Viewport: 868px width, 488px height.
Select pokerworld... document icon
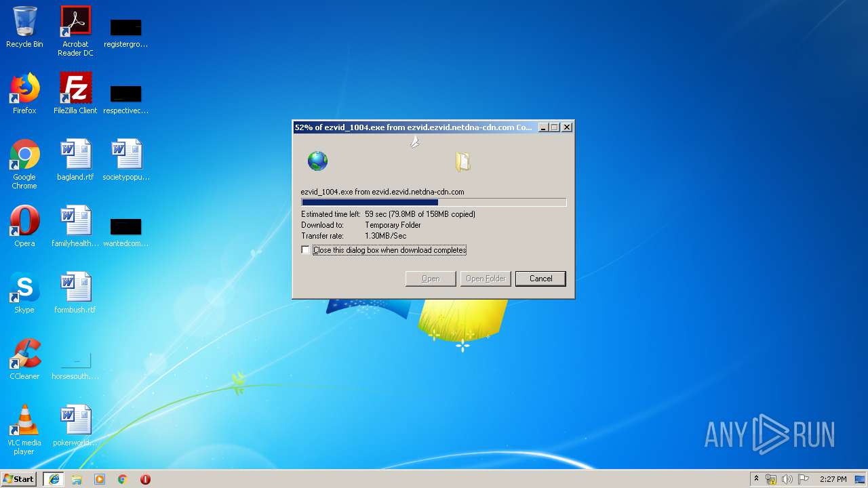point(75,426)
